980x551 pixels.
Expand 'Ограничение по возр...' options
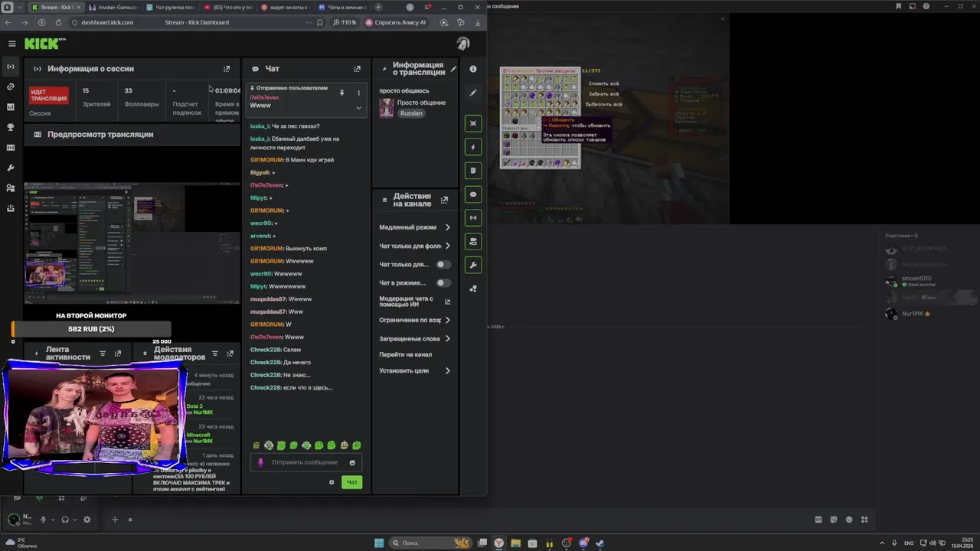tap(447, 320)
